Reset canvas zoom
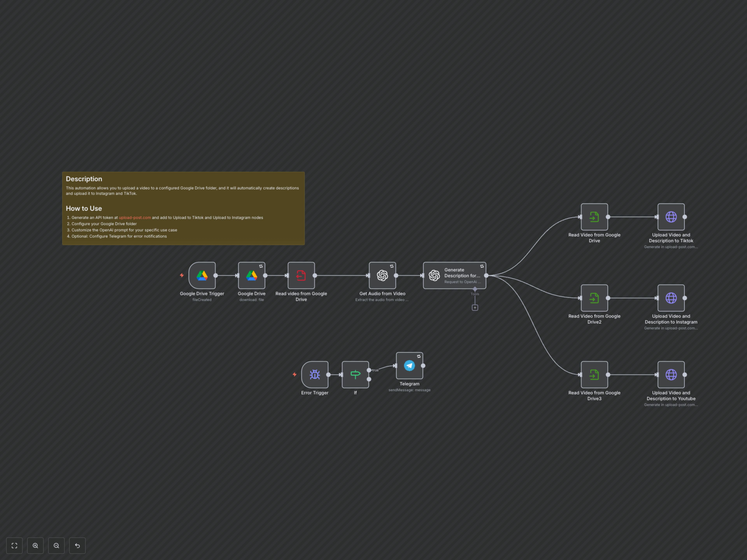This screenshot has width=747, height=560. tap(77, 545)
